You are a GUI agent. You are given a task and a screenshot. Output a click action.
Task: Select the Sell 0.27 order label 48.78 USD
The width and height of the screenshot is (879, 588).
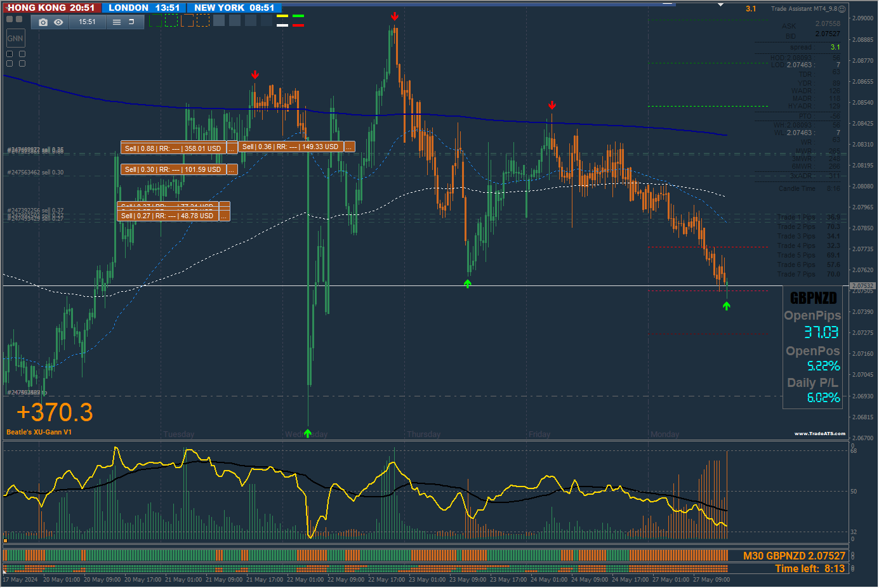coord(168,216)
